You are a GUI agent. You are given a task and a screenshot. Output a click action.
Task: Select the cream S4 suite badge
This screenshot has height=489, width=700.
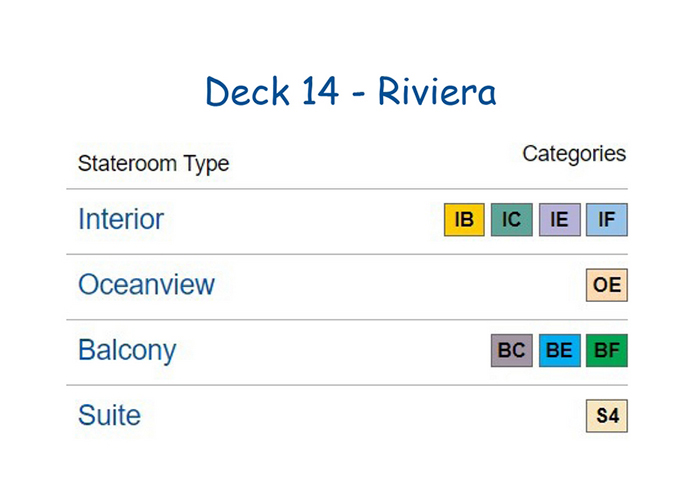point(607,416)
